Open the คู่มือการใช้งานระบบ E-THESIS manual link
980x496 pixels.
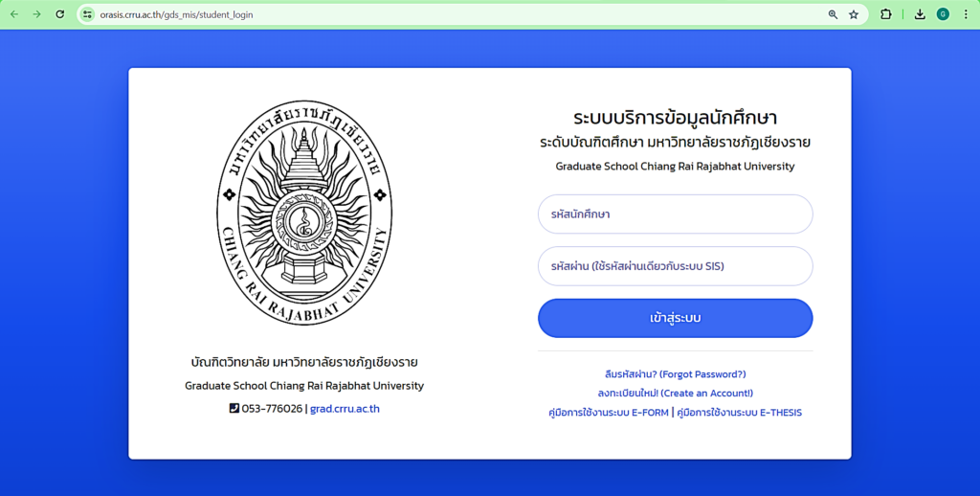click(740, 412)
